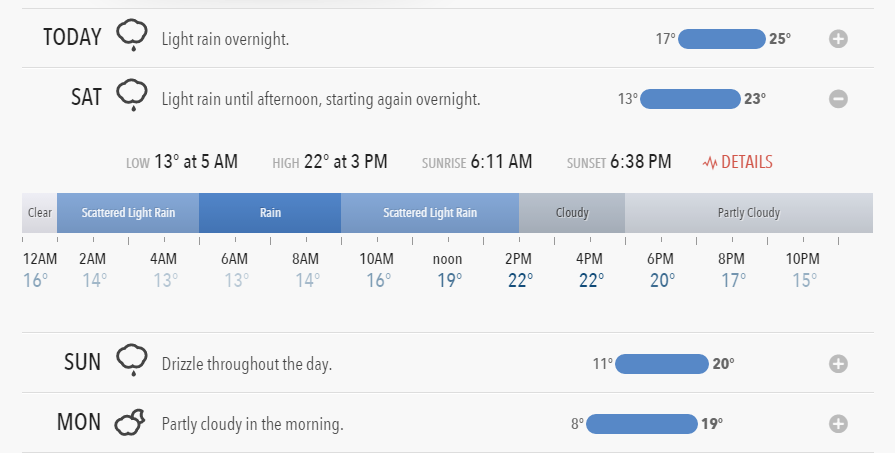The width and height of the screenshot is (895, 453).
Task: Select the Clear segment at timeline start
Action: pyautogui.click(x=39, y=213)
